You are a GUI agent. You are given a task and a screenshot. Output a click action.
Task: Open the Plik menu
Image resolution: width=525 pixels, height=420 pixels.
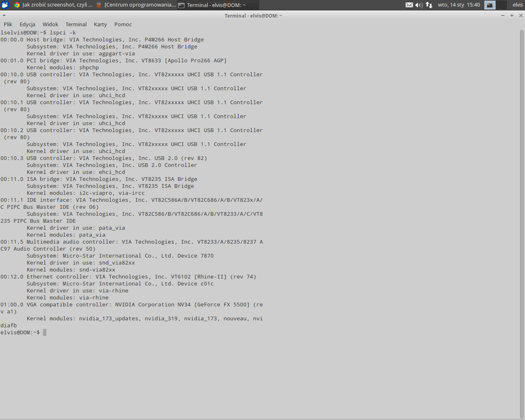coord(8,24)
